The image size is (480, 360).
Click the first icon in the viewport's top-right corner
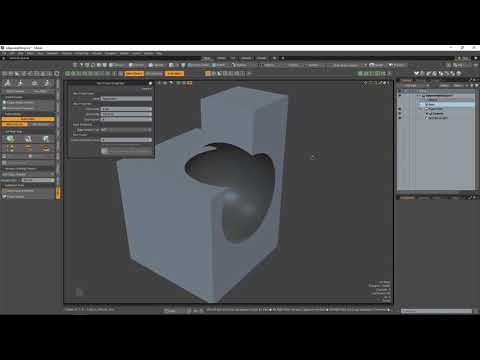pos(365,83)
